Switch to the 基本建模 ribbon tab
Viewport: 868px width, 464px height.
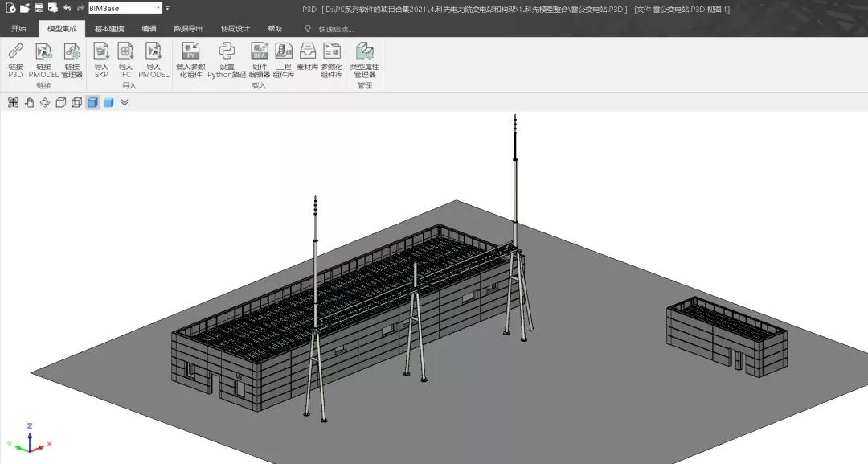[x=109, y=29]
